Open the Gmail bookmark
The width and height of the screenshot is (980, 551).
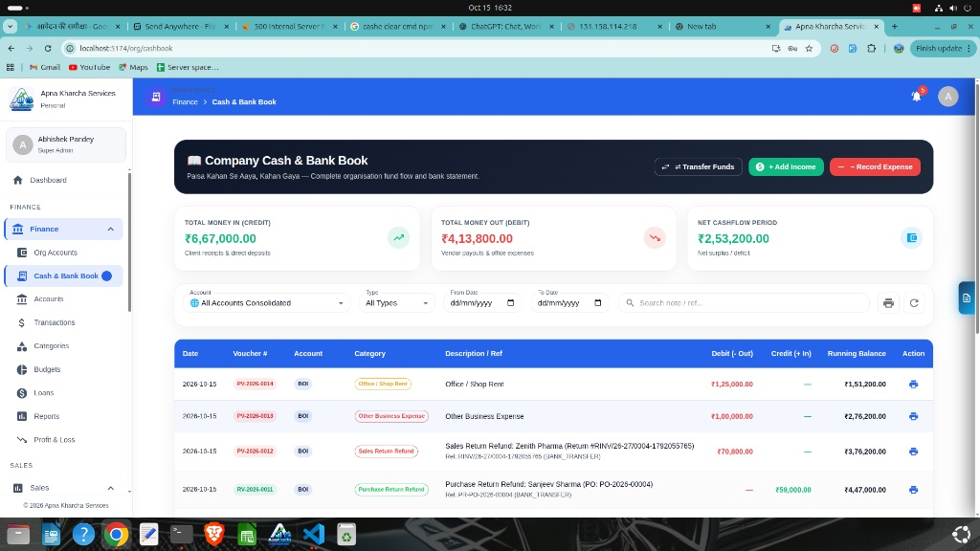tap(45, 67)
